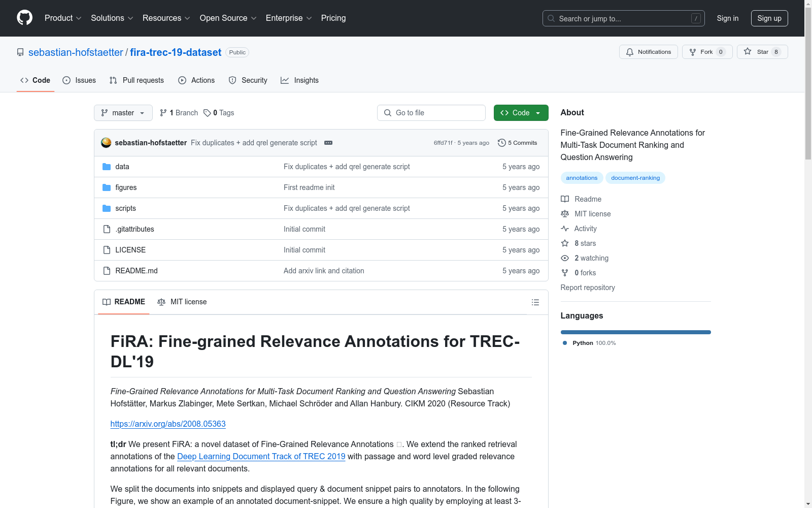
Task: Click the Notifications bell button
Action: click(648, 52)
